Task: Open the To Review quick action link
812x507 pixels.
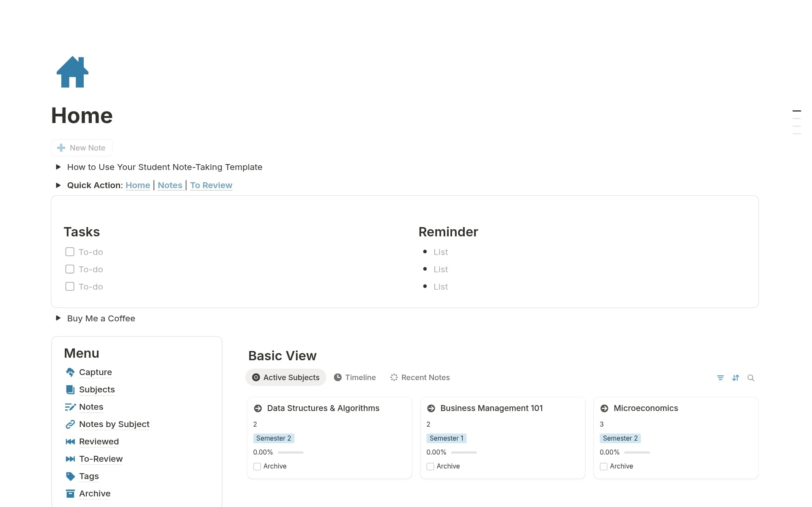Action: click(211, 185)
